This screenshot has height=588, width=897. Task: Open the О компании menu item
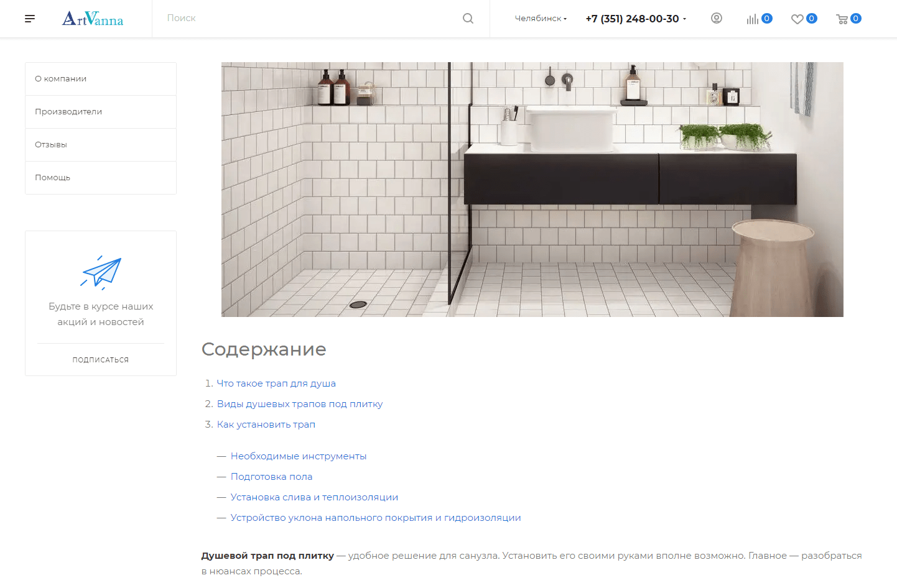(101, 79)
